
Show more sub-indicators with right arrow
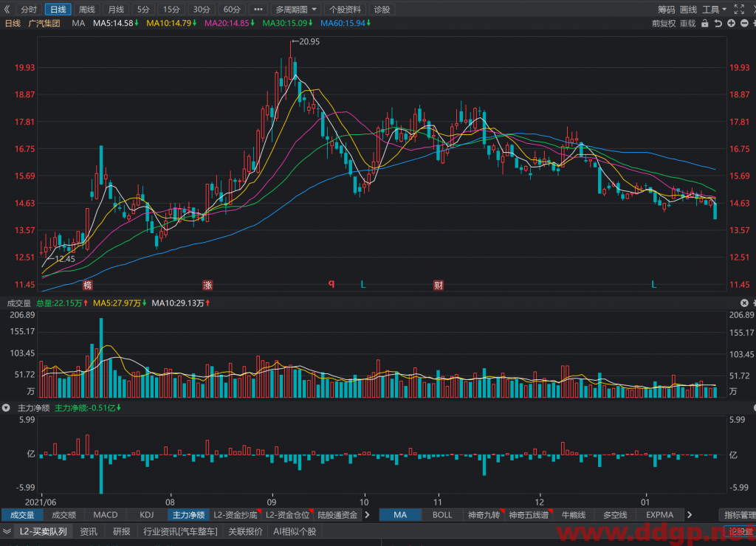368,515
